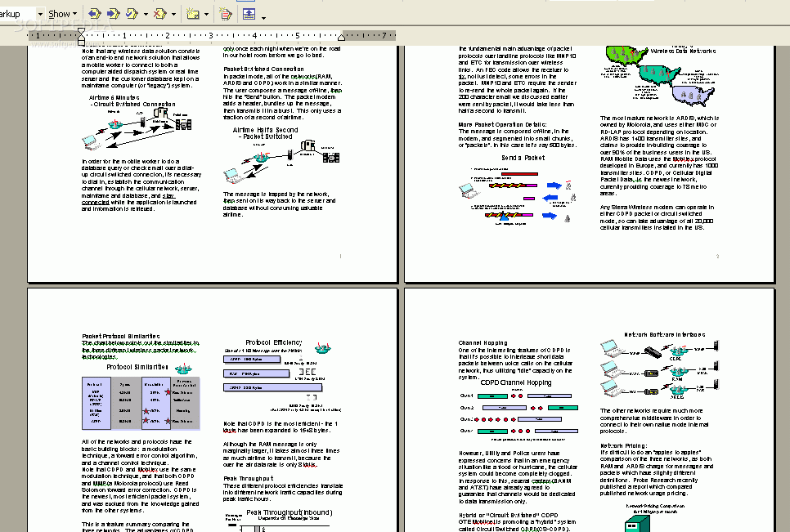Select the US wireless data networks map

tap(659, 74)
